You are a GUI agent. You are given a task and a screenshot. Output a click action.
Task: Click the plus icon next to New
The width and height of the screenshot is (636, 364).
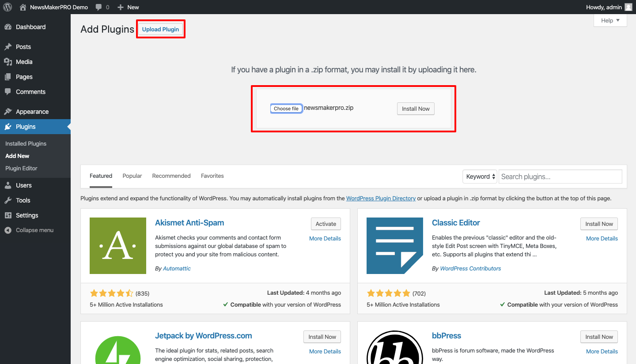(x=121, y=7)
